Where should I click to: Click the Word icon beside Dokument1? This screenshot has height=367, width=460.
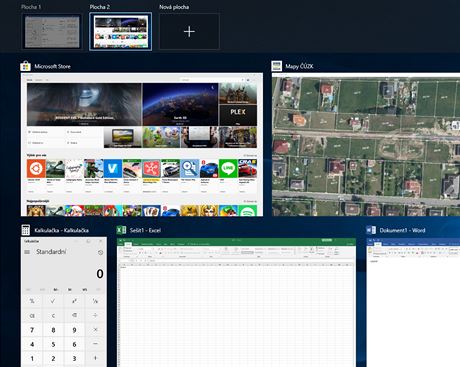point(371,230)
